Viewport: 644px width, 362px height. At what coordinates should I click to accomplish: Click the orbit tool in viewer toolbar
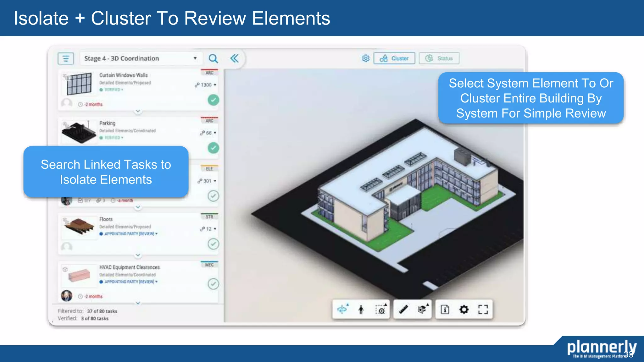point(342,310)
